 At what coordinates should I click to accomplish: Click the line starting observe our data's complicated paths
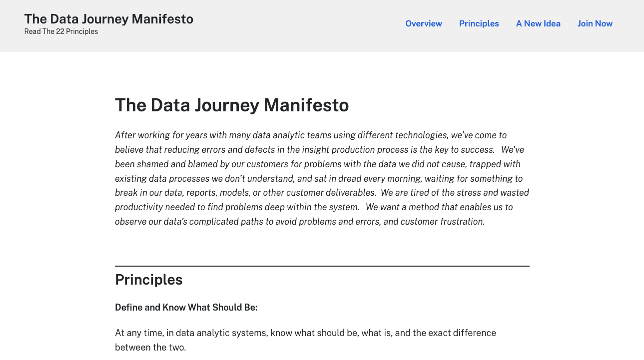pos(299,222)
